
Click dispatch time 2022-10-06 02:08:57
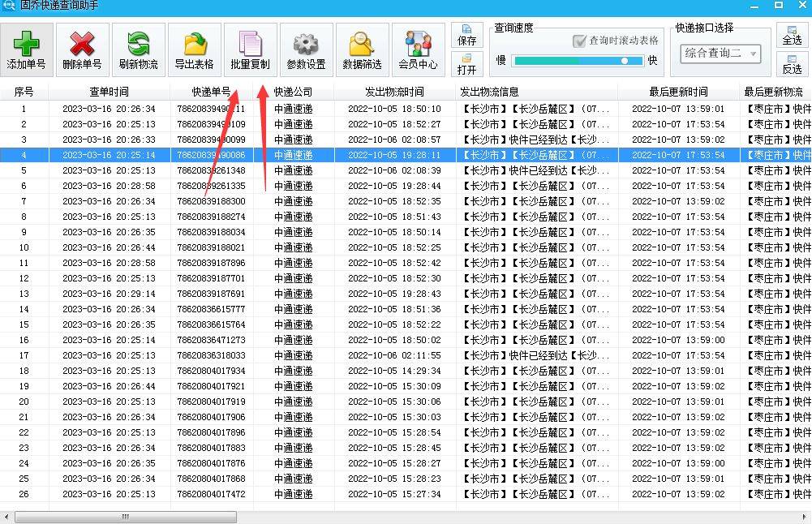394,140
